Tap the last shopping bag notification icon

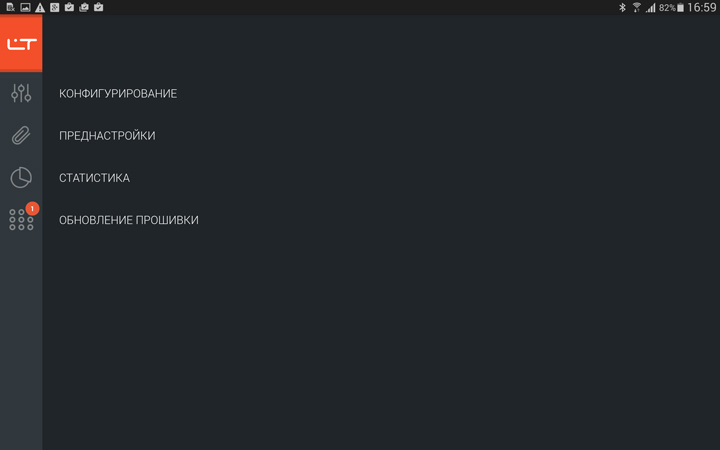click(x=98, y=7)
